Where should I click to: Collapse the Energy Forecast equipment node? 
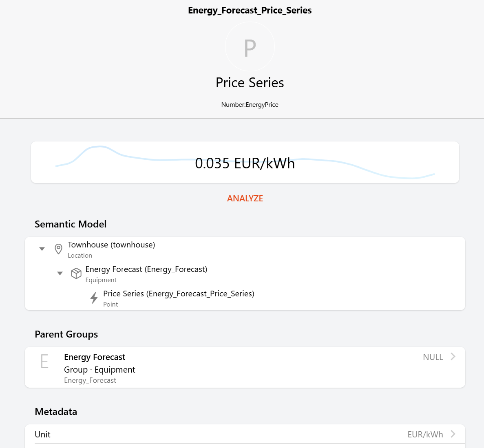point(60,273)
